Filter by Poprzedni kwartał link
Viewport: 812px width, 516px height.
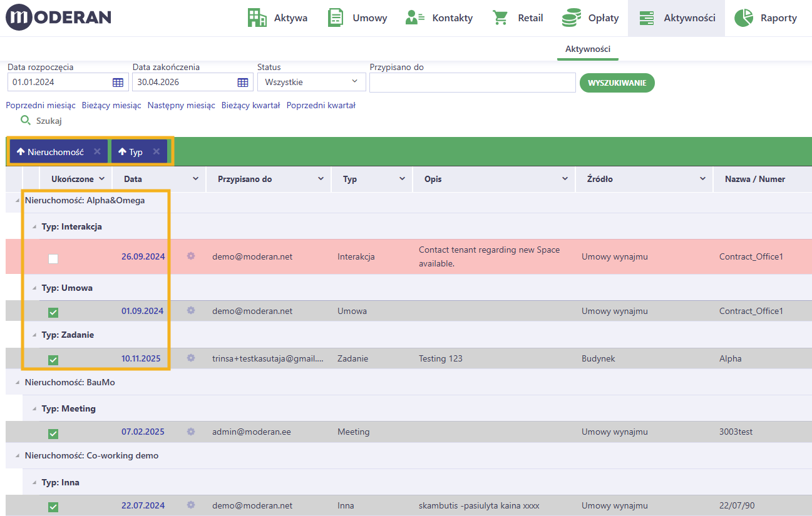tap(321, 105)
